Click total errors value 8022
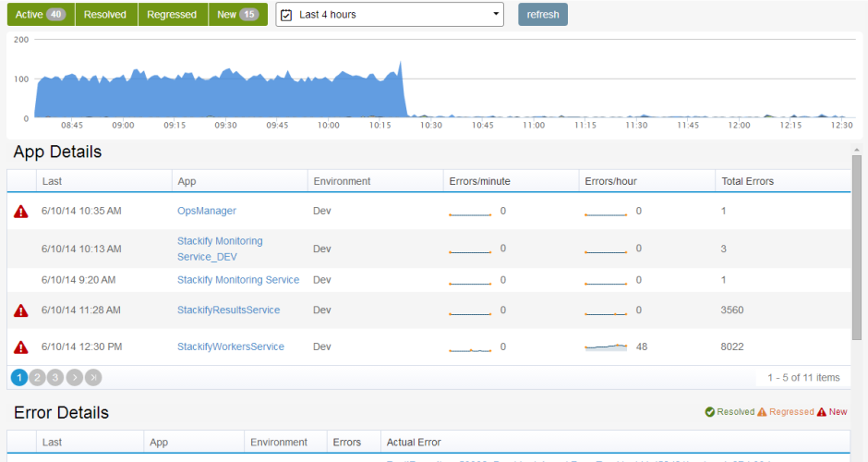Viewport: 868px width, 462px height. tap(732, 346)
